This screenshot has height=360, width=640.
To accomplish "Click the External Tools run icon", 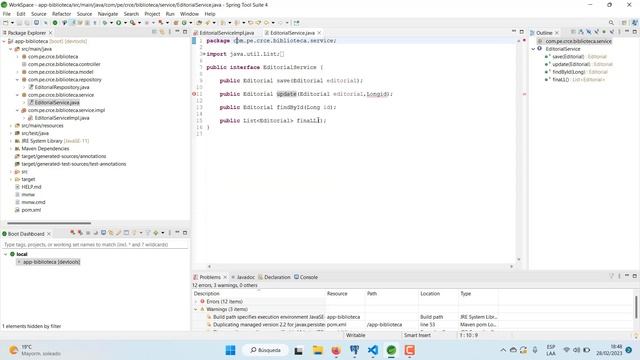I will pyautogui.click(x=133, y=23).
